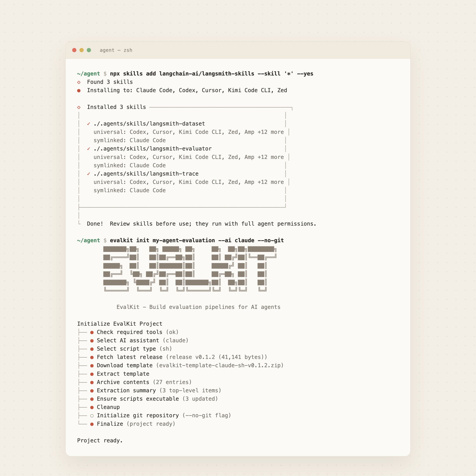Screen dimensions: 476x476
Task: Click the 'Finalize (project ready)' step
Action: (x=136, y=424)
